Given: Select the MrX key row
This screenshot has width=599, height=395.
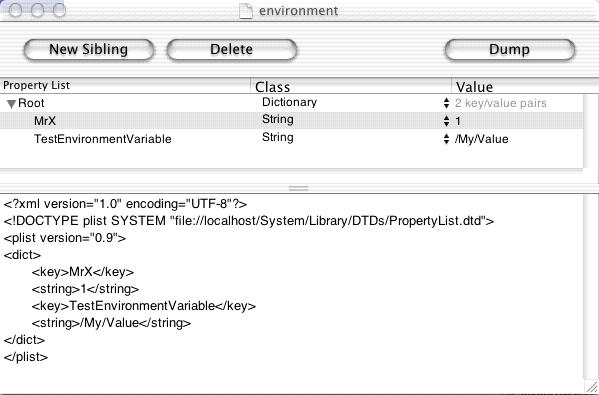Looking at the screenshot, I should pos(291,121).
